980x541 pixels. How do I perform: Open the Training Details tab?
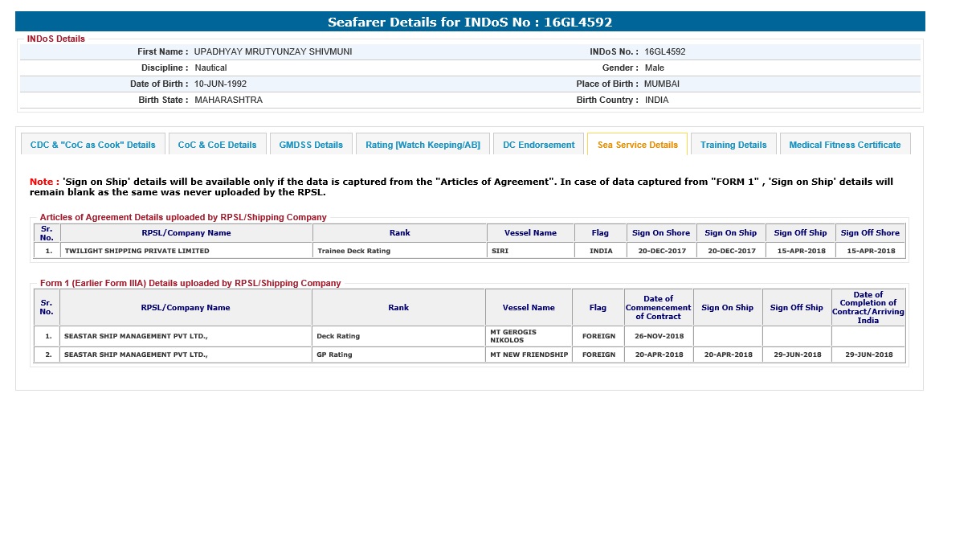pos(733,145)
